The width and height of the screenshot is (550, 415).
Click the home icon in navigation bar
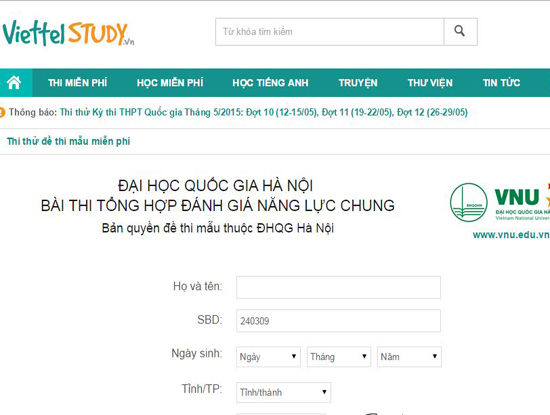14,83
